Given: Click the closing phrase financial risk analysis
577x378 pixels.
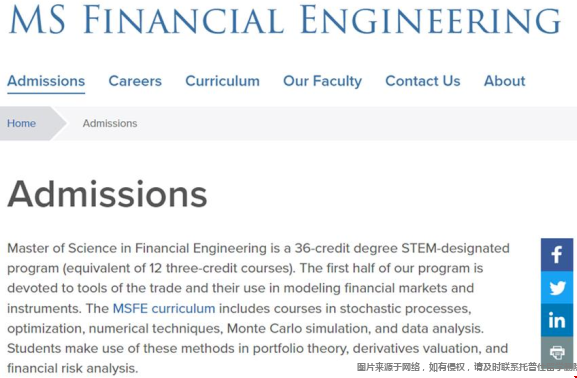Looking at the screenshot, I should pyautogui.click(x=72, y=368).
